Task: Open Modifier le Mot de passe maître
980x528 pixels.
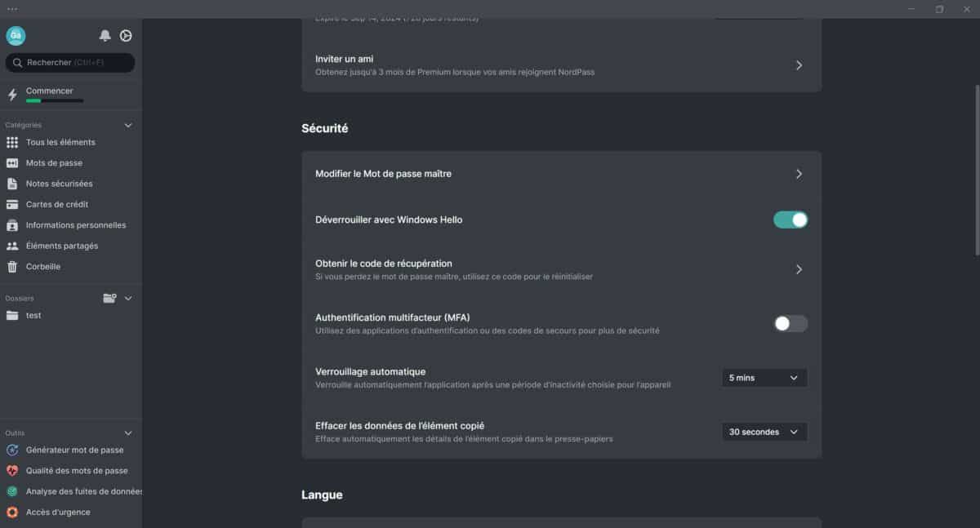Action: point(561,174)
